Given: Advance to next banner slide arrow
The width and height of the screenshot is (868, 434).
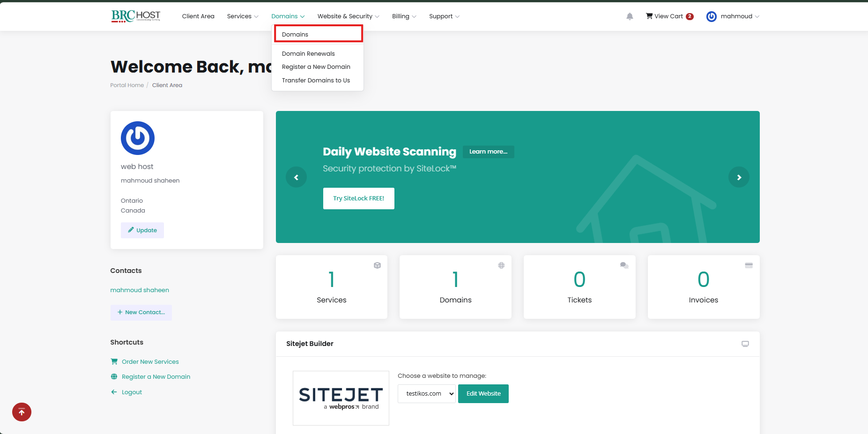Looking at the screenshot, I should [739, 177].
